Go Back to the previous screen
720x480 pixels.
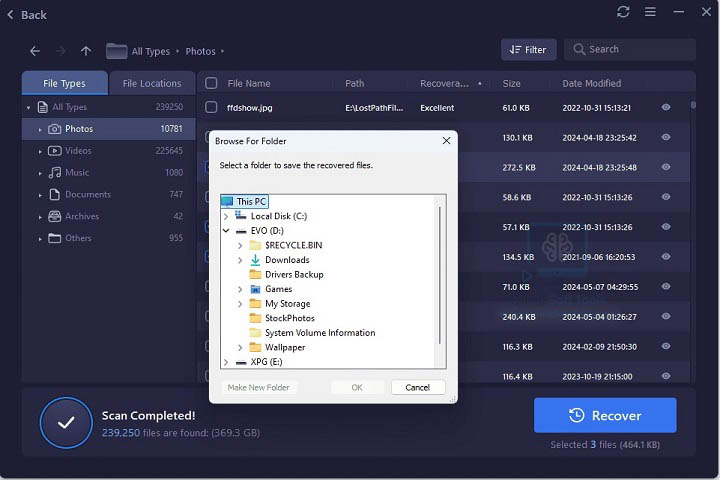tap(27, 15)
